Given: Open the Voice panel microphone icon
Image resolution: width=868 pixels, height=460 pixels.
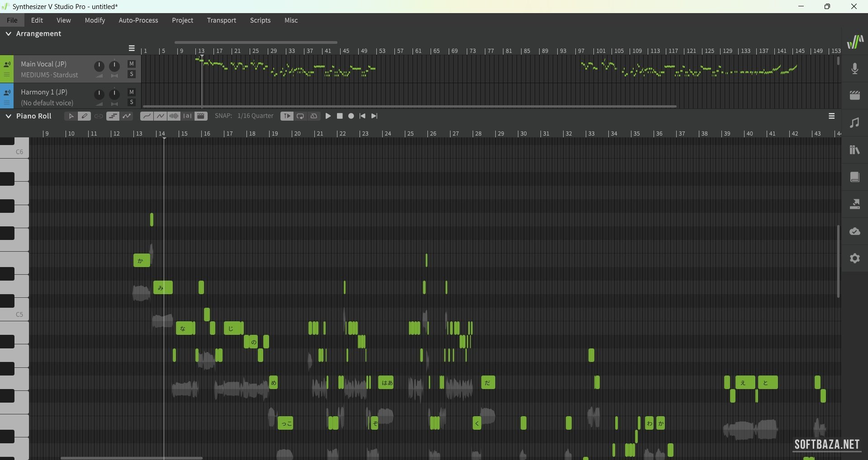Looking at the screenshot, I should click(854, 69).
